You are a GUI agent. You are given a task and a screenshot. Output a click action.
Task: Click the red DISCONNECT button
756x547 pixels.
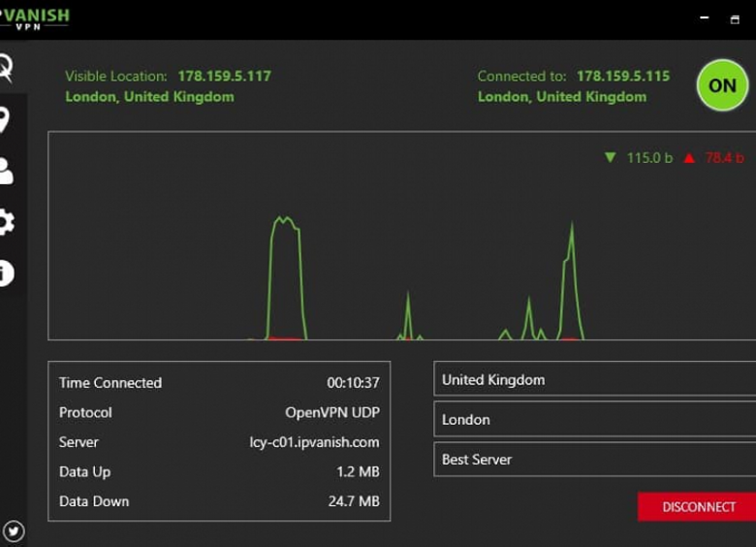click(x=697, y=507)
